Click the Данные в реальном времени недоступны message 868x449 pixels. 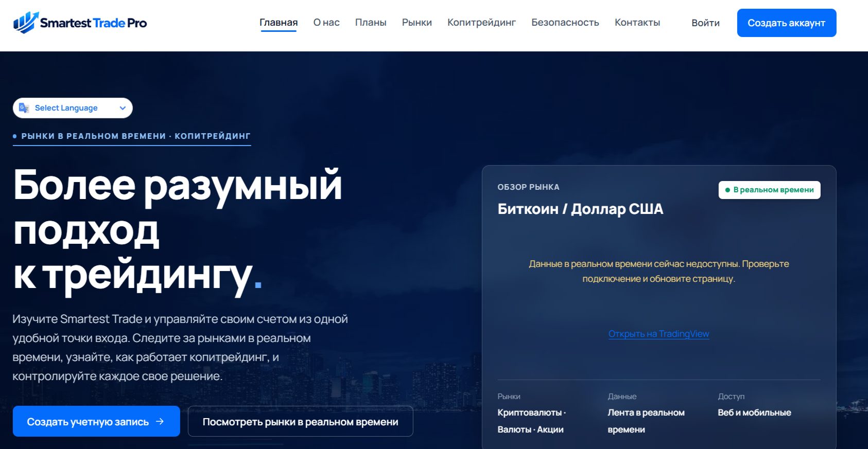coord(658,271)
